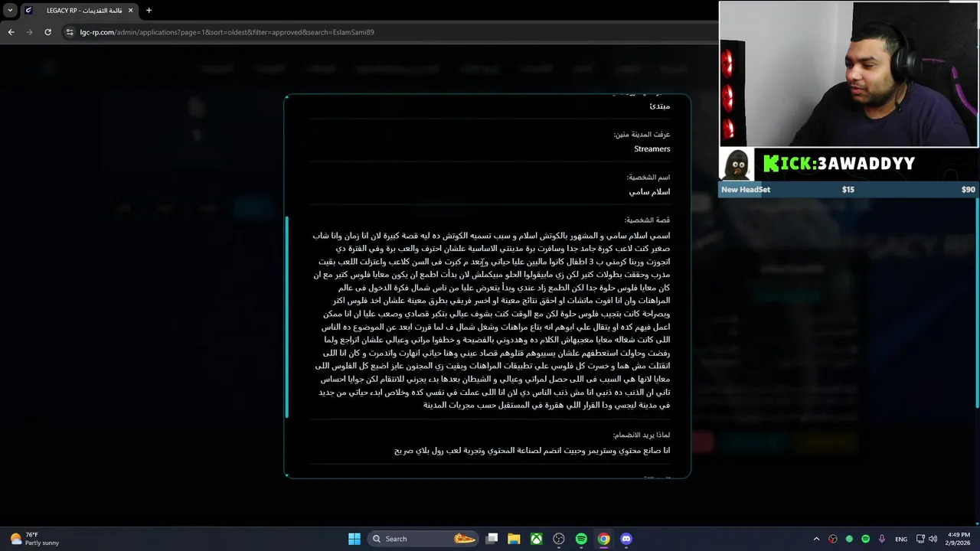Click the 'لماذا يريد الانضمام:' label
This screenshot has height=551, width=980.
coord(642,435)
